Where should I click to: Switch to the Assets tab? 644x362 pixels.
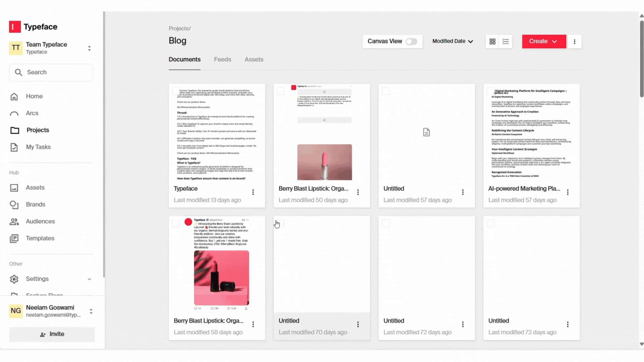pos(254,60)
